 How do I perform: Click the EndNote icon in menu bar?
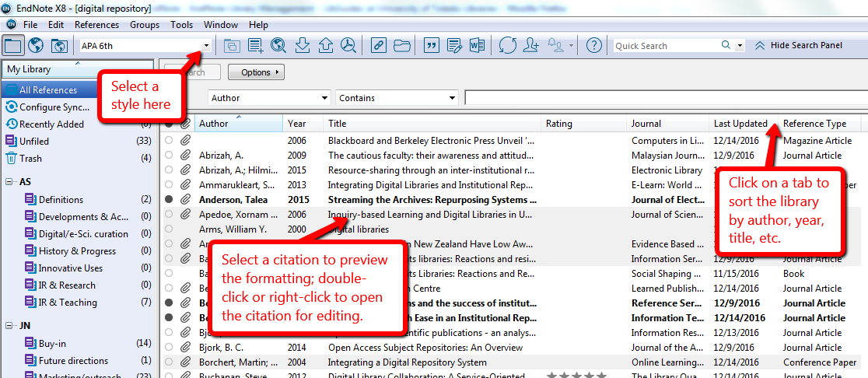[x=10, y=24]
